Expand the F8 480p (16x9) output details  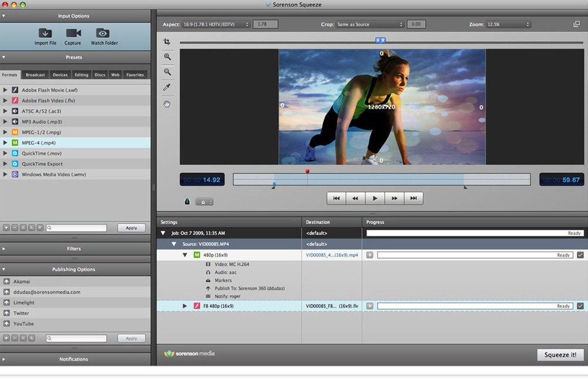pyautogui.click(x=185, y=306)
